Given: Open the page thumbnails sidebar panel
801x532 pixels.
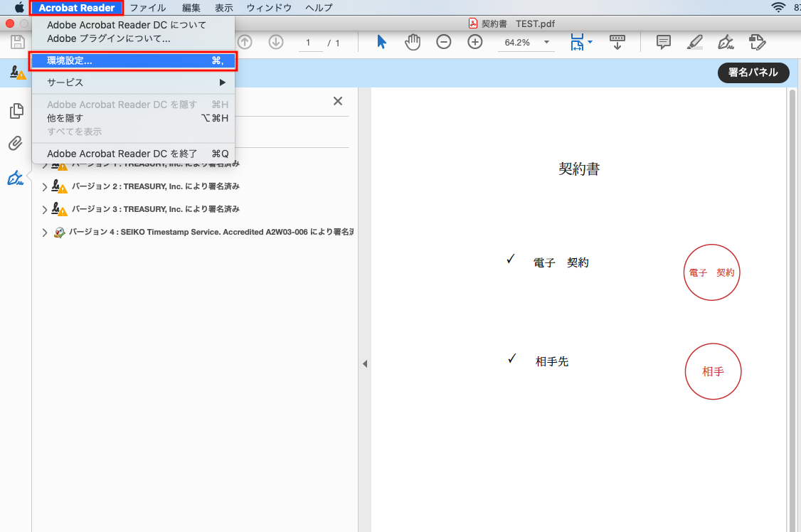Looking at the screenshot, I should click(16, 111).
